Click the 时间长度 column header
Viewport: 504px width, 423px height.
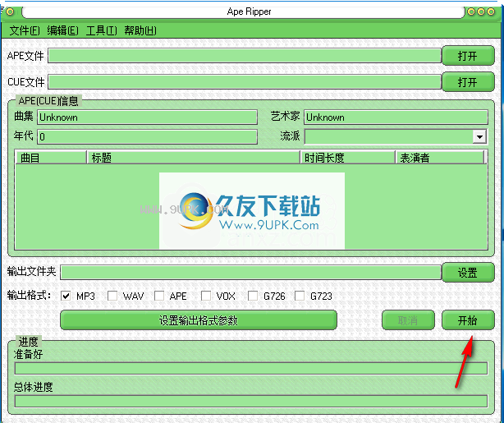348,158
